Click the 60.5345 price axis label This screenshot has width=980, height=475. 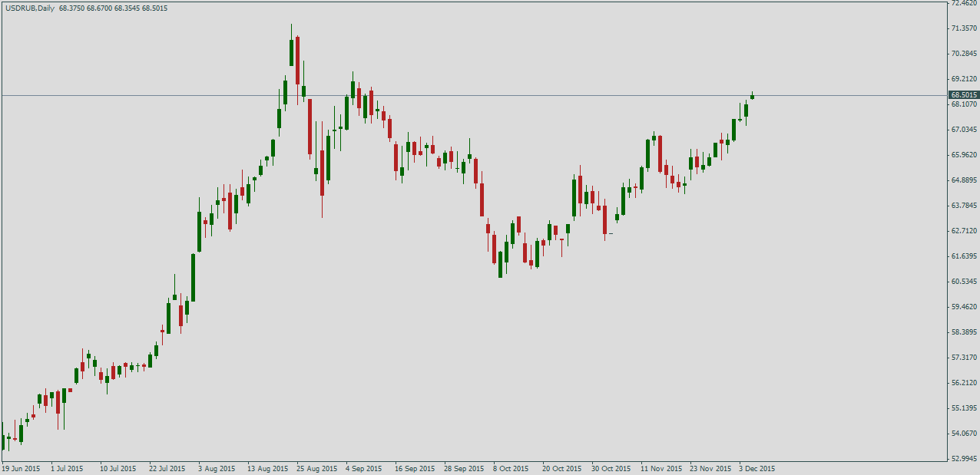click(963, 282)
